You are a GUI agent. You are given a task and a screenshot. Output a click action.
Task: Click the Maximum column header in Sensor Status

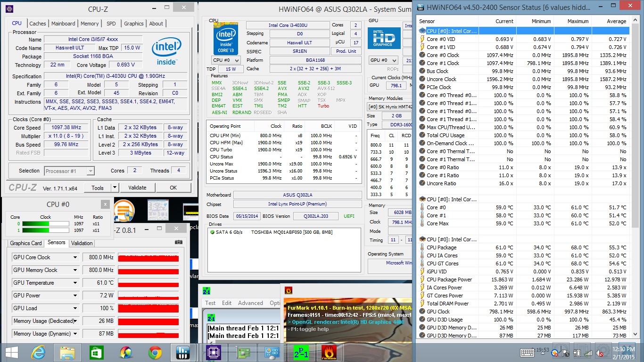573,21
